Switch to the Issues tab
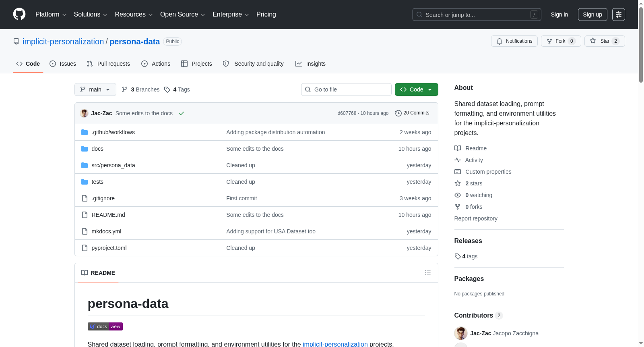Viewport: 644px width, 347px height. point(63,64)
